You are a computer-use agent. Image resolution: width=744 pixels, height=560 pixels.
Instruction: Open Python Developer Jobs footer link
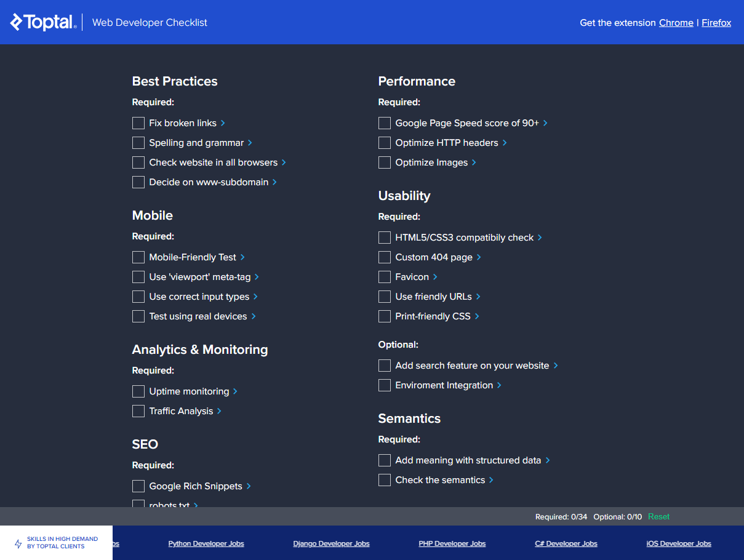(x=206, y=543)
